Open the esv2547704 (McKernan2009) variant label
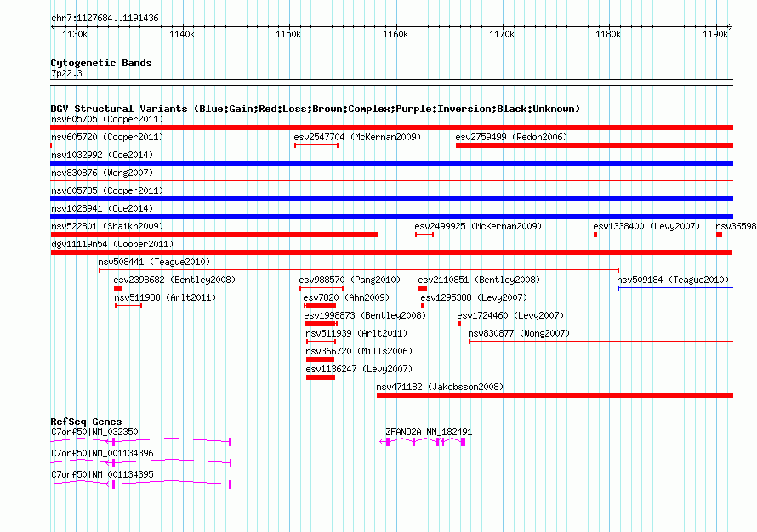This screenshot has width=757, height=532. (357, 137)
